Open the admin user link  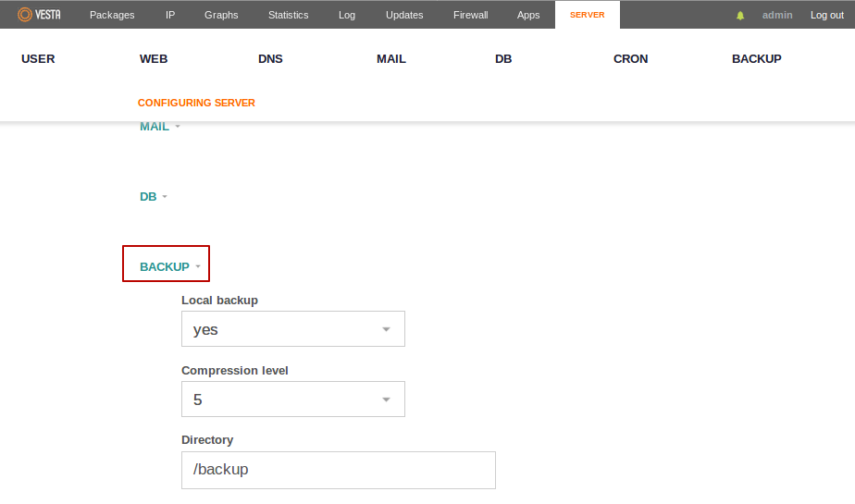776,15
